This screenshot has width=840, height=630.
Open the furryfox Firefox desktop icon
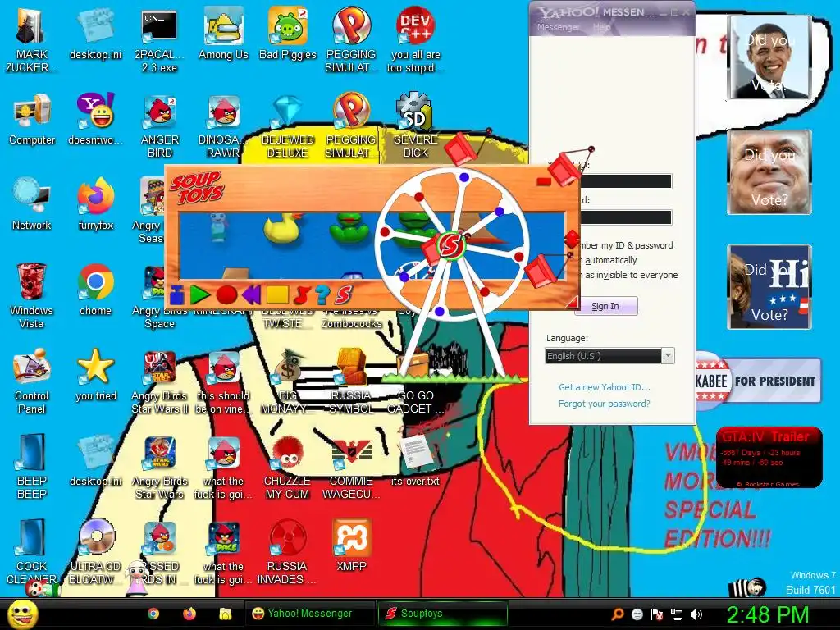tap(95, 204)
